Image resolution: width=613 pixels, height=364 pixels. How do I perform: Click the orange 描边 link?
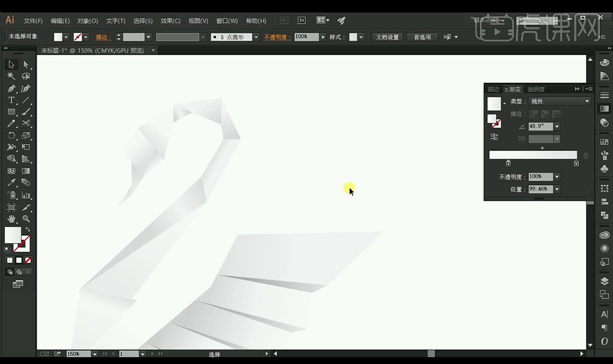click(x=103, y=37)
